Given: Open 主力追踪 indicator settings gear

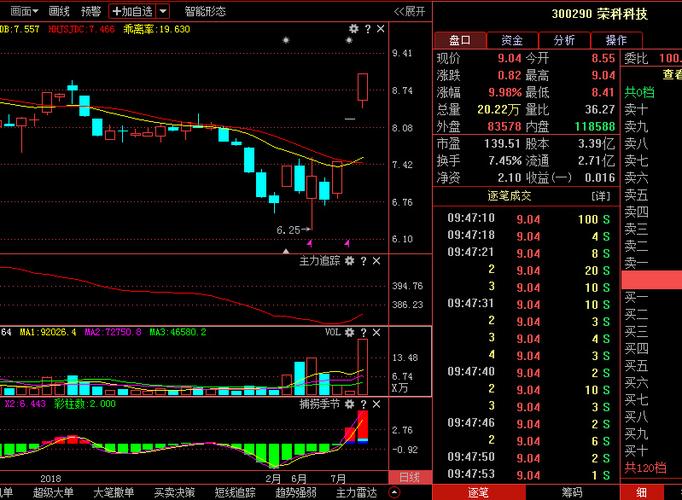Looking at the screenshot, I should tap(349, 261).
